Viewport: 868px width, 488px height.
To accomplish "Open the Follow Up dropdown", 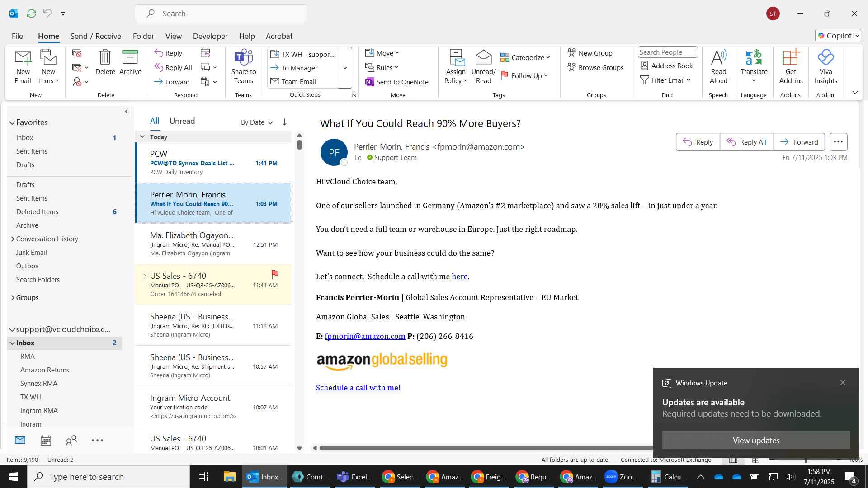I will 525,75.
